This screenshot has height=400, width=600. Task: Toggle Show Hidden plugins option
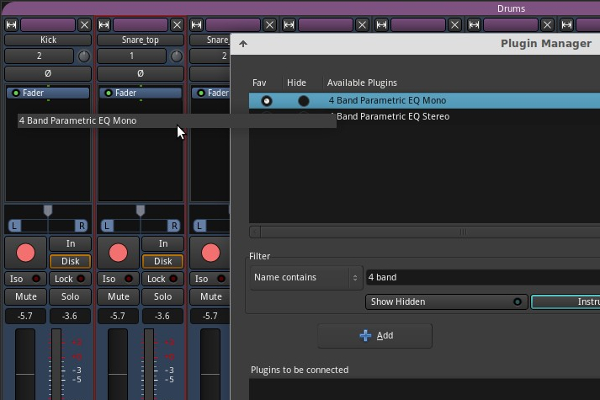pyautogui.click(x=447, y=302)
